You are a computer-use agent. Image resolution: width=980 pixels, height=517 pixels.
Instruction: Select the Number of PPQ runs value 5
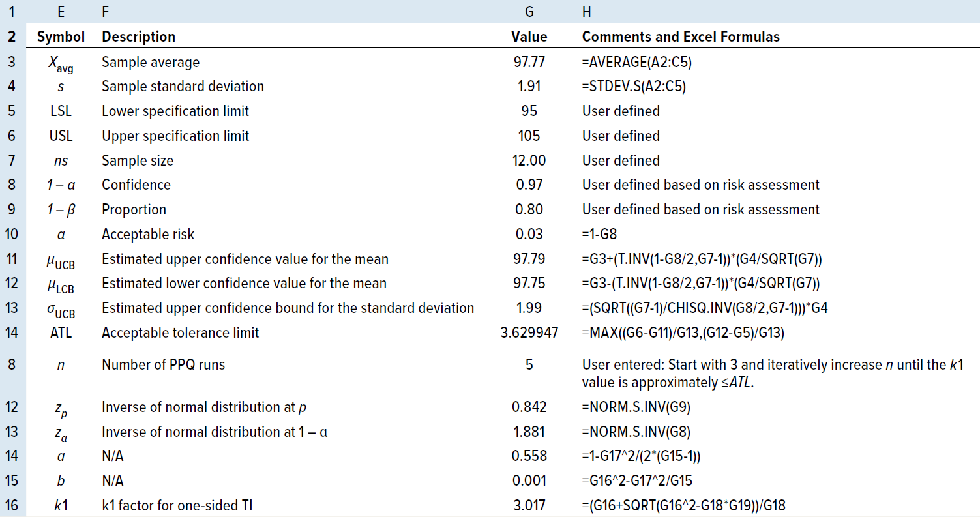[529, 364]
